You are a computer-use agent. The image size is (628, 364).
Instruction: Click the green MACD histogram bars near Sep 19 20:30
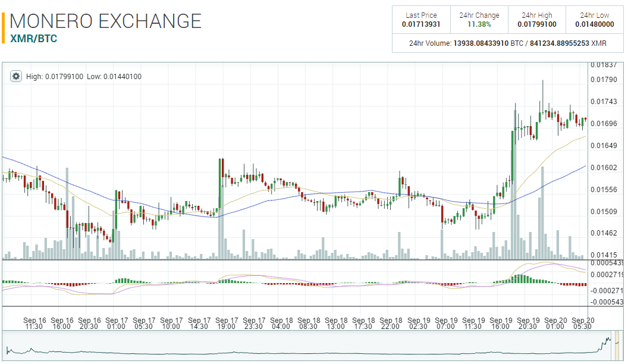(x=519, y=278)
